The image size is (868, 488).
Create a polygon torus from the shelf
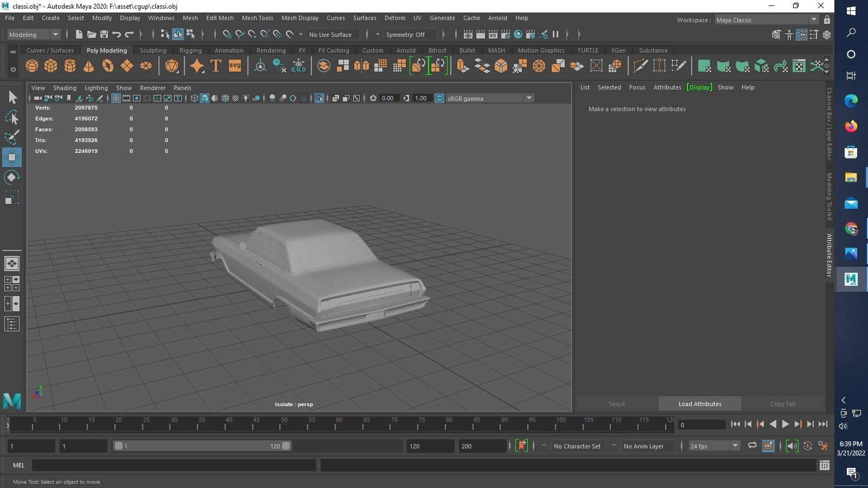pos(108,66)
